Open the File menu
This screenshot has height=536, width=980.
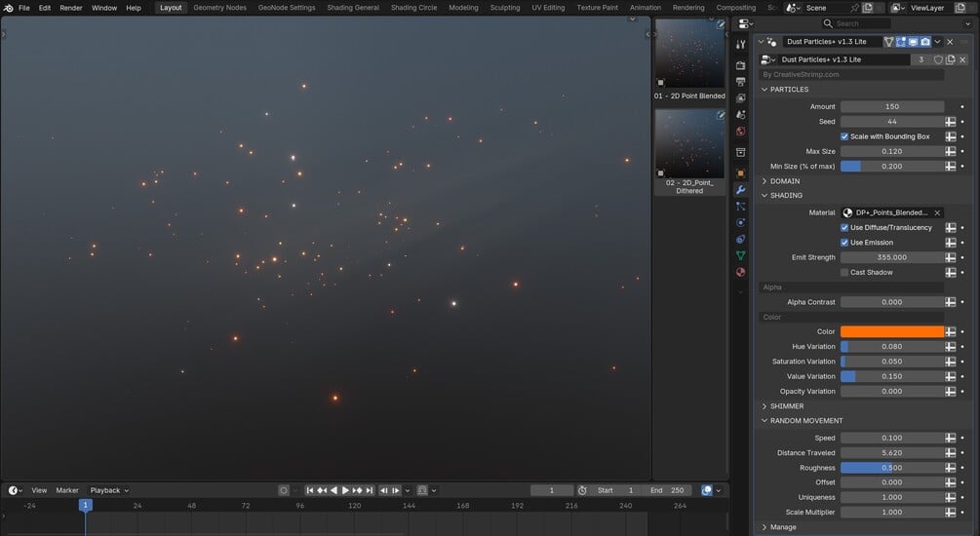(x=23, y=8)
